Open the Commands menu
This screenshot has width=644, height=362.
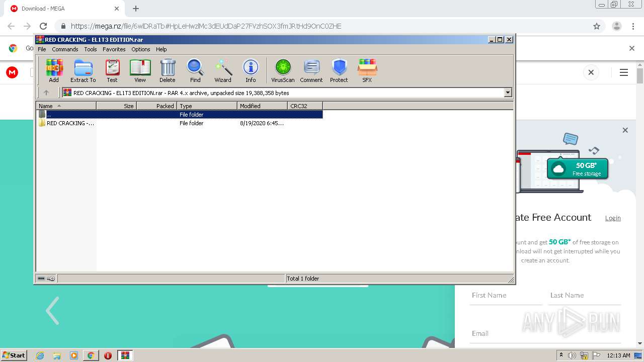click(65, 49)
